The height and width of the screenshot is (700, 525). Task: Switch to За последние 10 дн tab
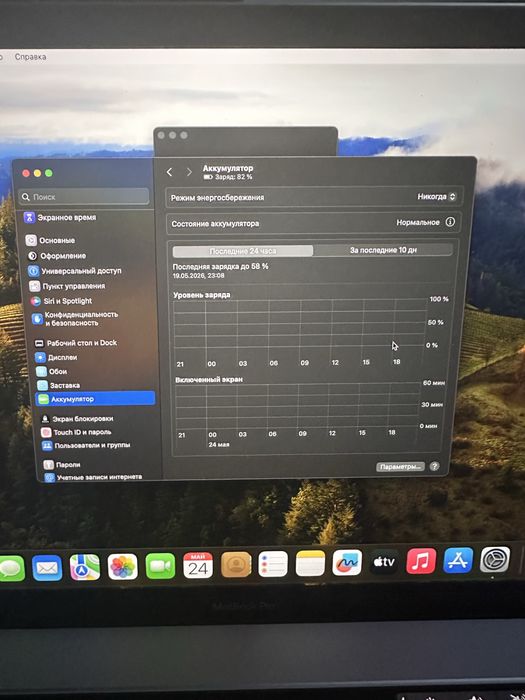coord(383,250)
